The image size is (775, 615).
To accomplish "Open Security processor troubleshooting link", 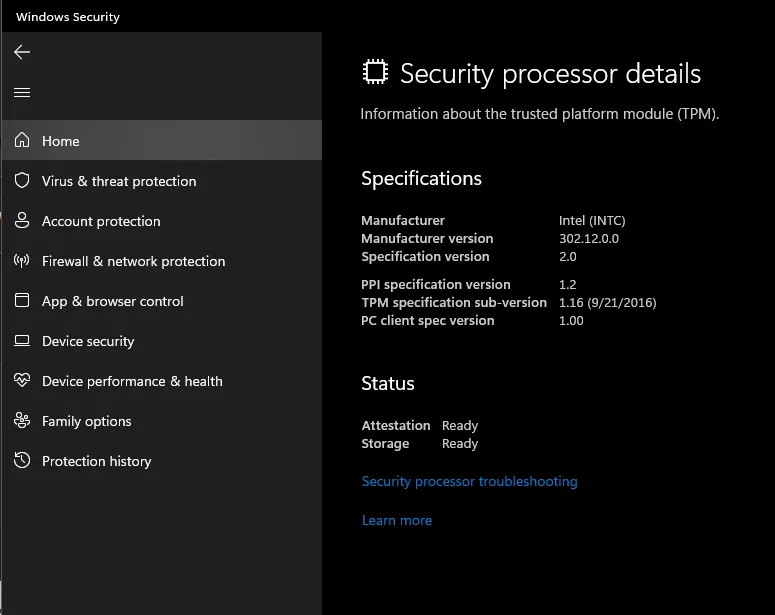I will [x=470, y=482].
